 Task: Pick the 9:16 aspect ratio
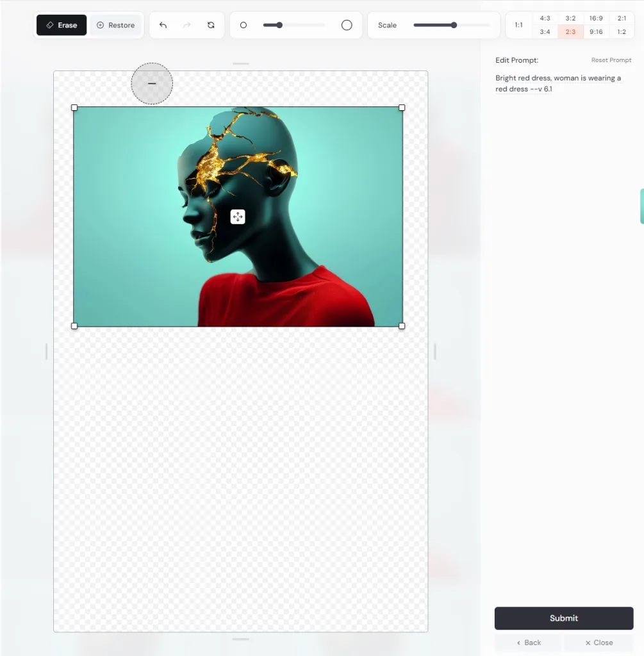click(x=596, y=32)
